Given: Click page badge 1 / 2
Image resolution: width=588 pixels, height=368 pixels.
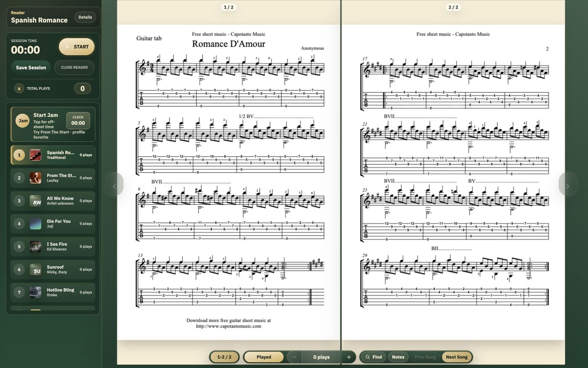Looking at the screenshot, I should [x=229, y=7].
